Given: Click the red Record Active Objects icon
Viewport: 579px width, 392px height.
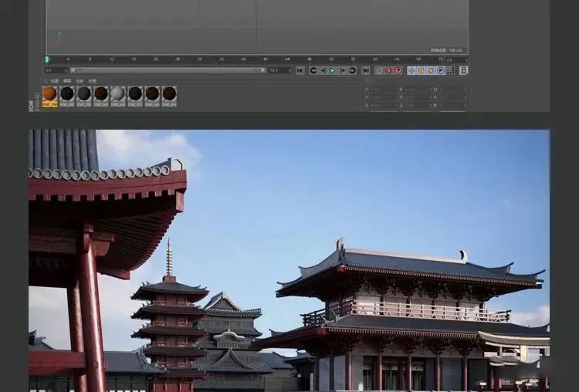Looking at the screenshot, I should (388, 70).
